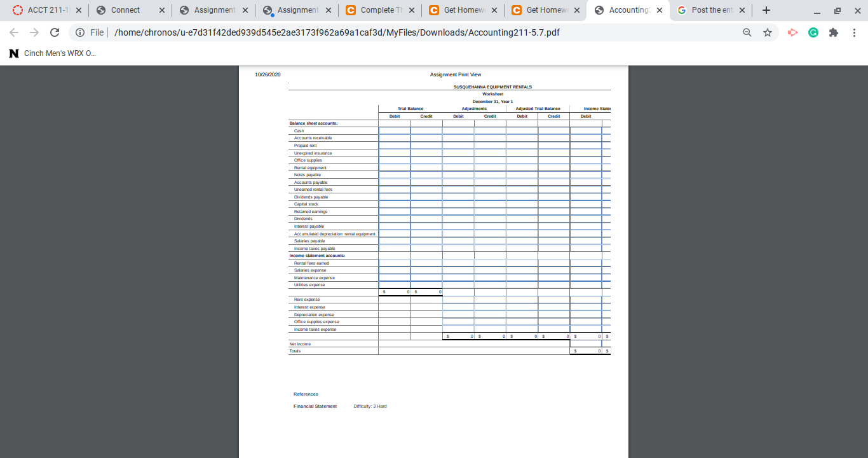Open the Grammarly extension

813,32
